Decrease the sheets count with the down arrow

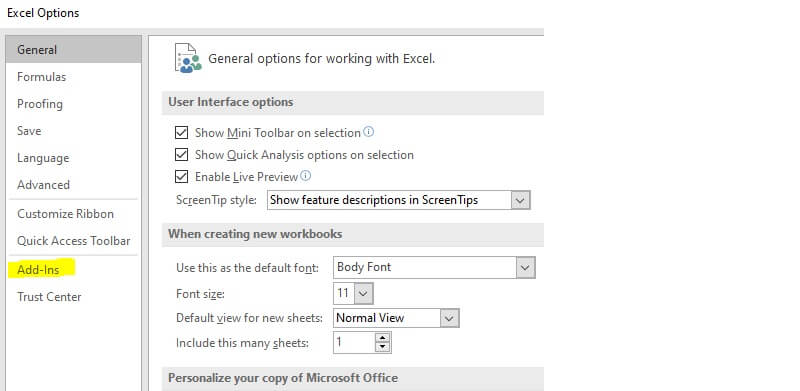(x=383, y=347)
